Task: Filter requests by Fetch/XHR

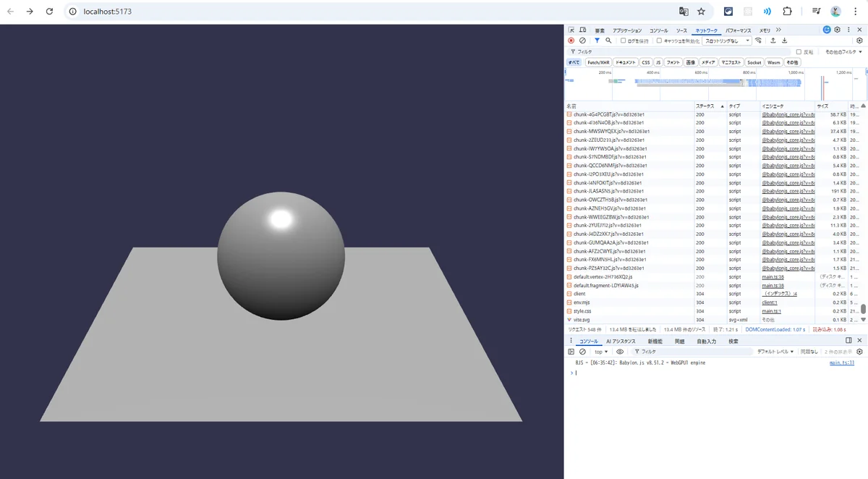Action: (598, 63)
